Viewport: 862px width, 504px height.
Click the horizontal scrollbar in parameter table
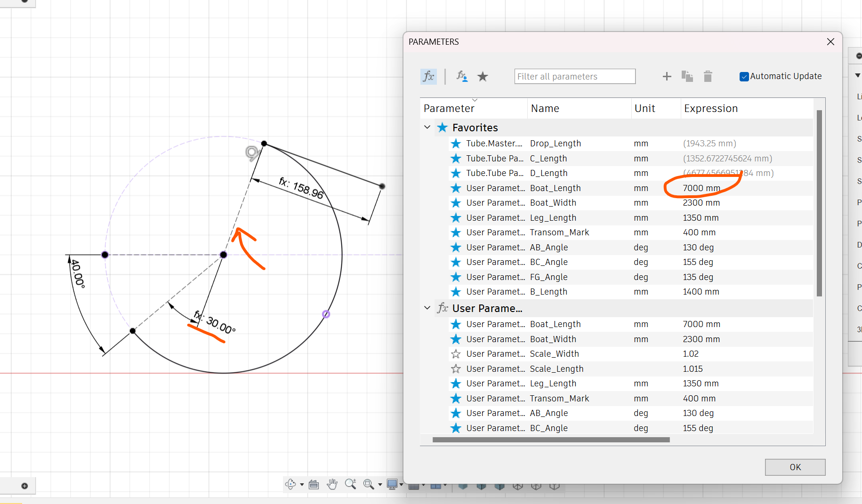tap(551, 440)
